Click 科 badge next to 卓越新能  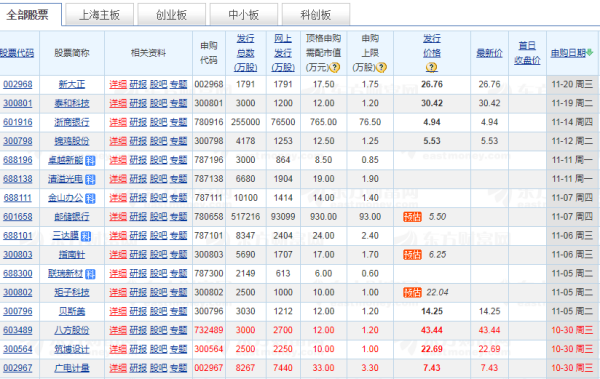90,161
